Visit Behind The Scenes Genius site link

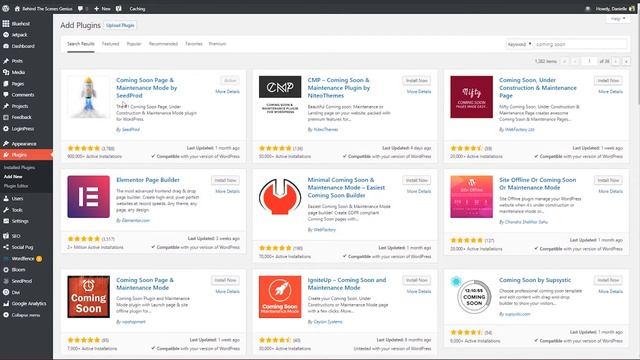(43, 8)
